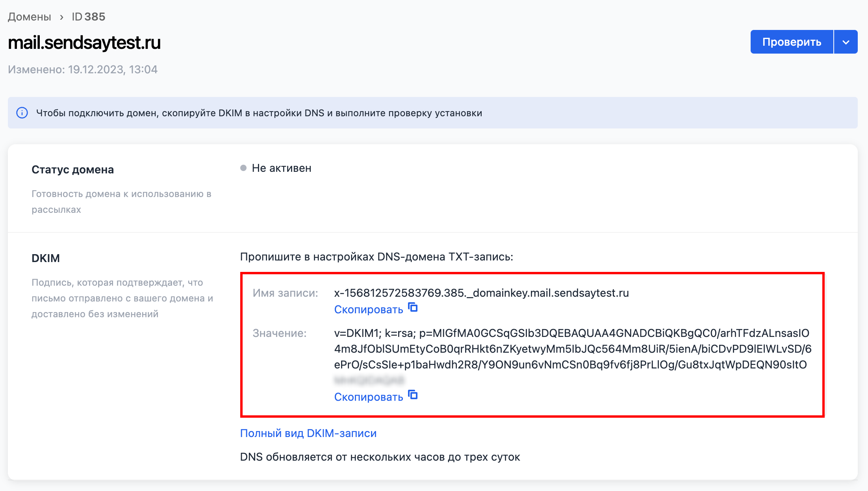Click the status indicator dot near Не активен
Image resolution: width=868 pixels, height=491 pixels.
(x=243, y=168)
